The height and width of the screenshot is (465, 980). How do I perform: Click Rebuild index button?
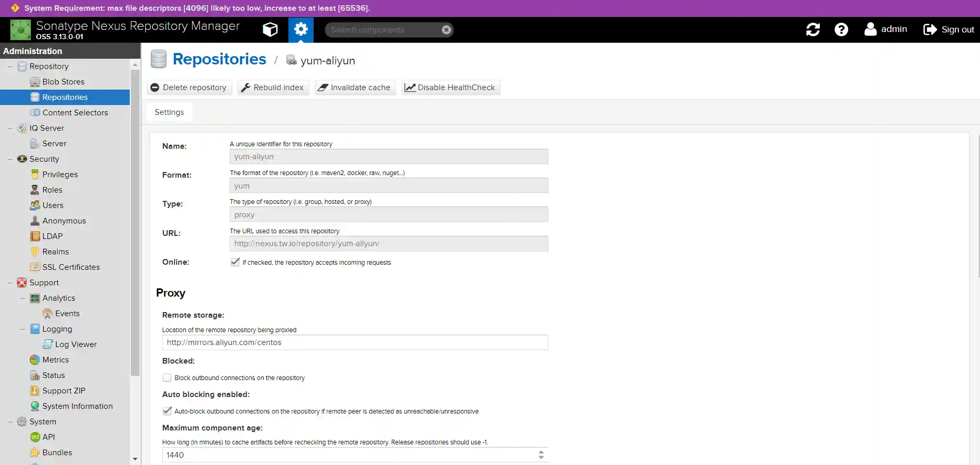tap(273, 88)
